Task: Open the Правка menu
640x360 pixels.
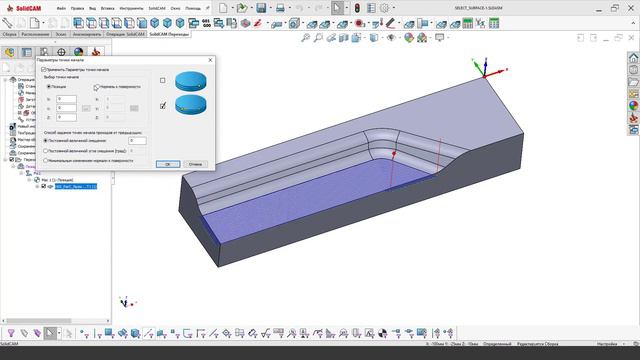Action: click(x=77, y=8)
